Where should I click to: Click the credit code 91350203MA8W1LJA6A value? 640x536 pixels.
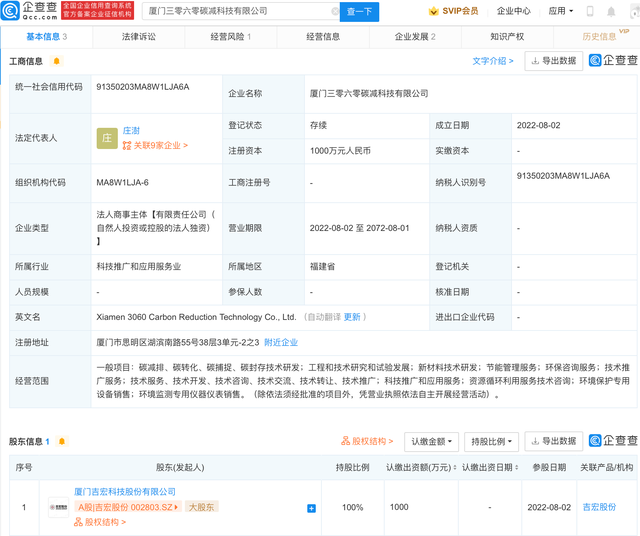(x=143, y=87)
